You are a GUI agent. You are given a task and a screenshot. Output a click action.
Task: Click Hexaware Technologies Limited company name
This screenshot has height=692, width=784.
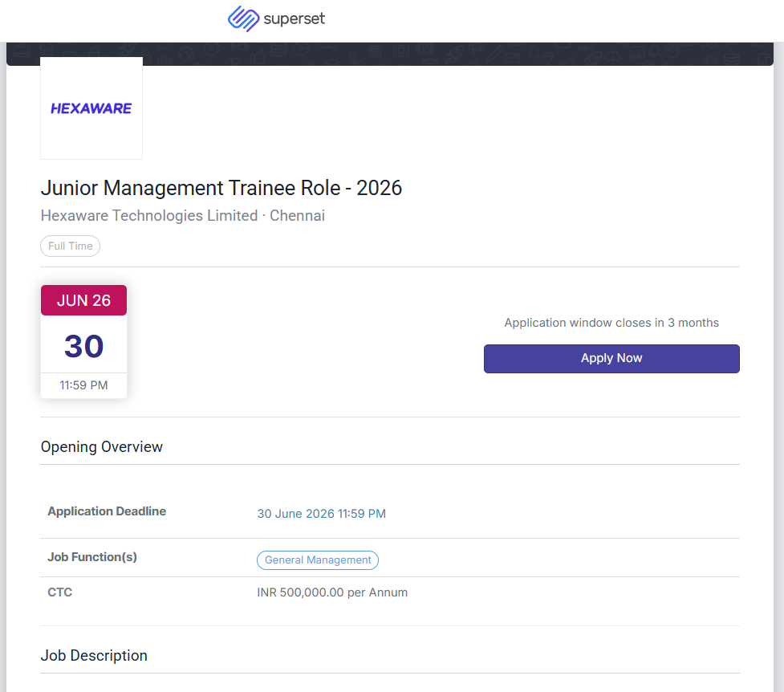click(148, 215)
